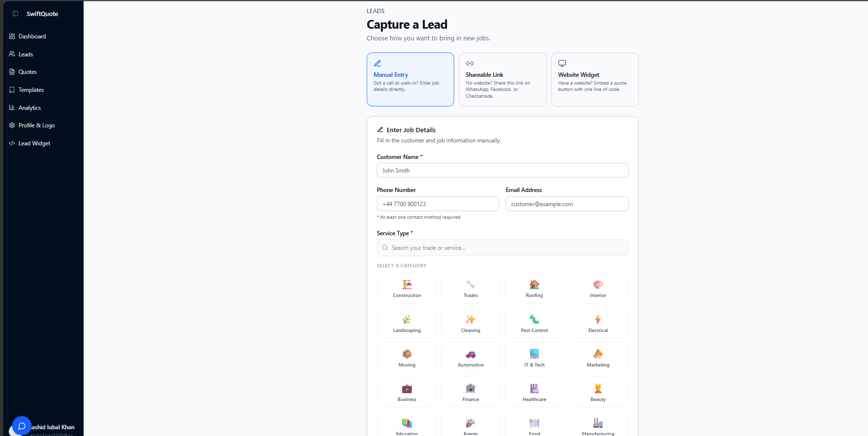868x436 pixels.
Task: Choose the Construction category
Action: pyautogui.click(x=407, y=288)
